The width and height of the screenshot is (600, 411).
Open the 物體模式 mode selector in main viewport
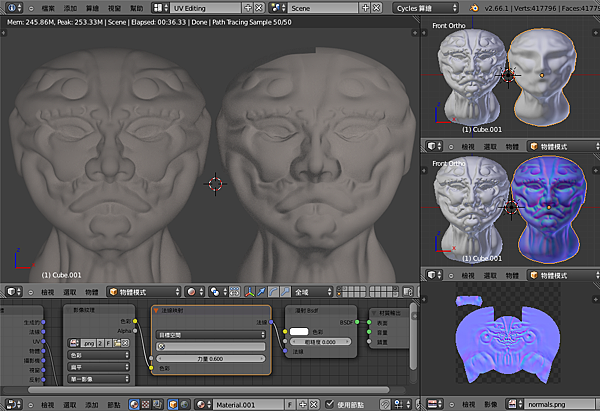pyautogui.click(x=144, y=292)
